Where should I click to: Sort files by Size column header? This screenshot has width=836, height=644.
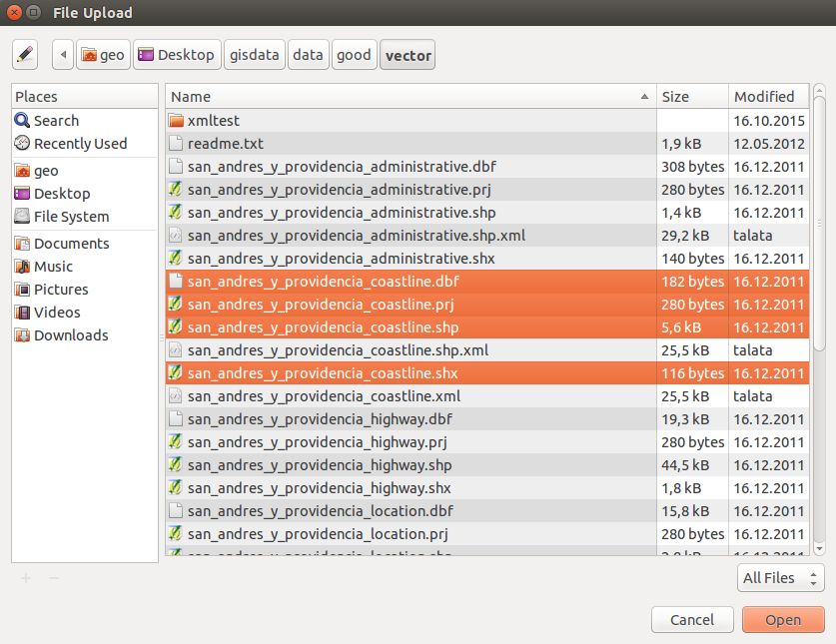[692, 97]
